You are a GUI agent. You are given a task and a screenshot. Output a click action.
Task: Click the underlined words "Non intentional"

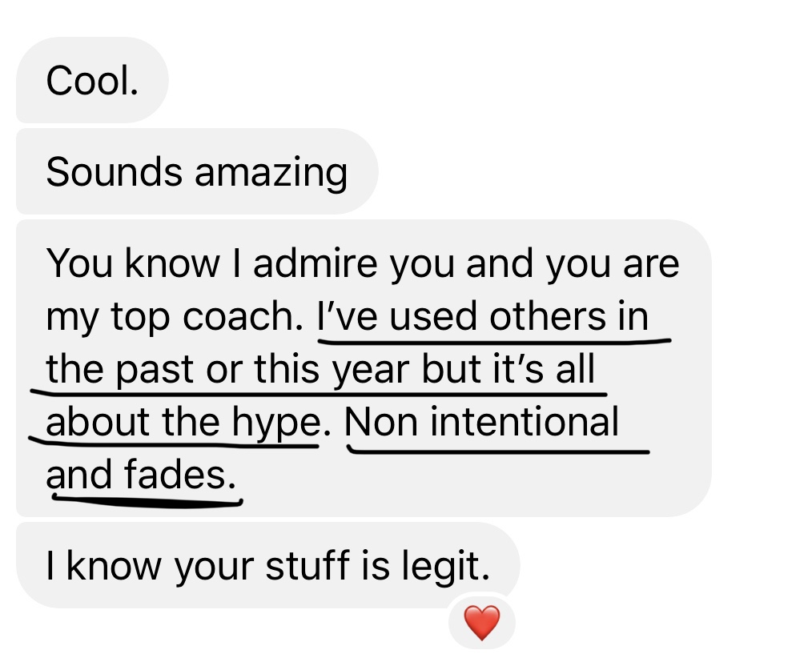(482, 422)
